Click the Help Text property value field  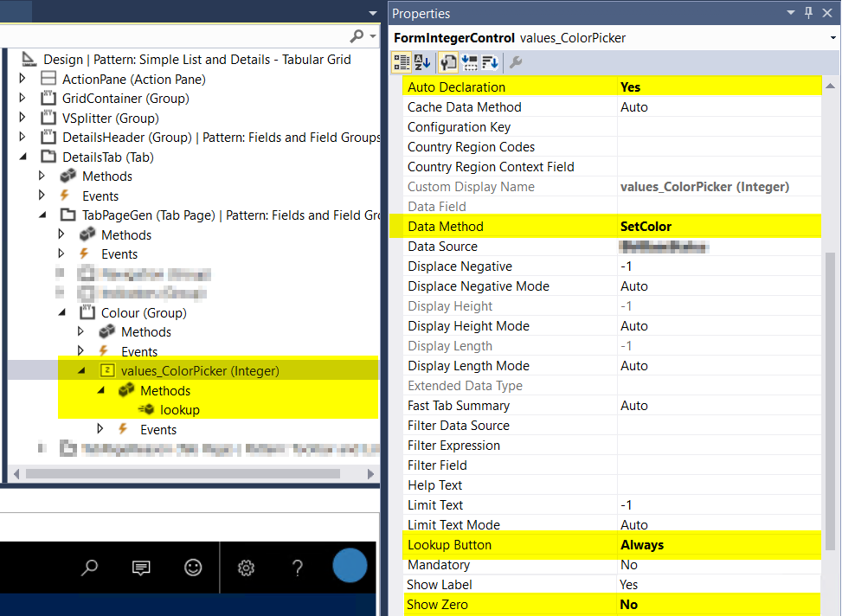(x=720, y=485)
